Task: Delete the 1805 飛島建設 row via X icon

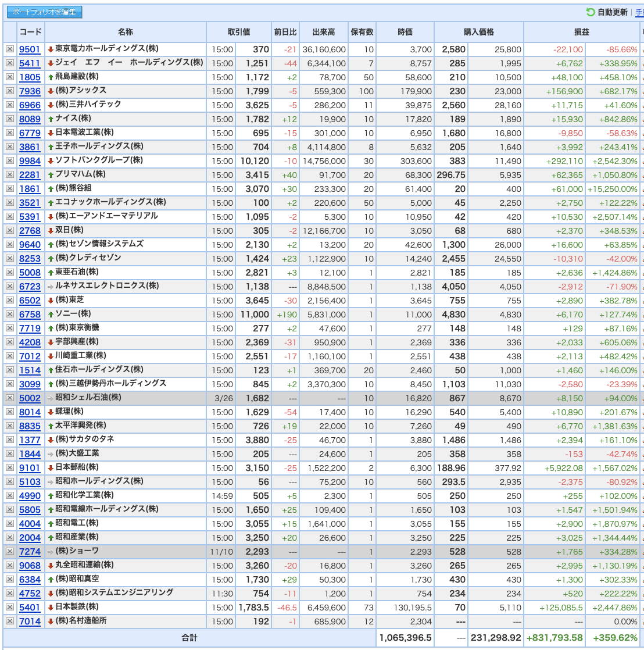Action: coord(10,77)
